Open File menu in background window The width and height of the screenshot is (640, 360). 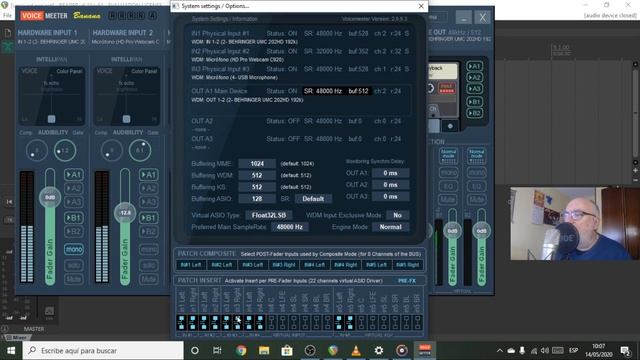[x=7, y=16]
